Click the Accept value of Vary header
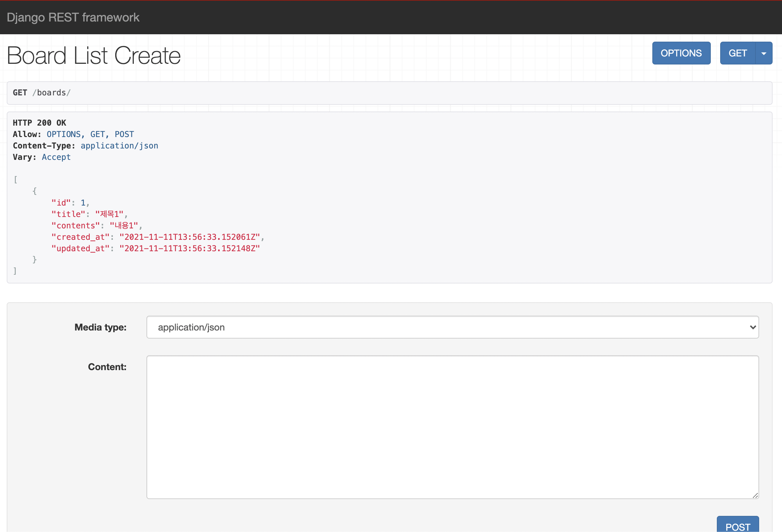 (56, 157)
